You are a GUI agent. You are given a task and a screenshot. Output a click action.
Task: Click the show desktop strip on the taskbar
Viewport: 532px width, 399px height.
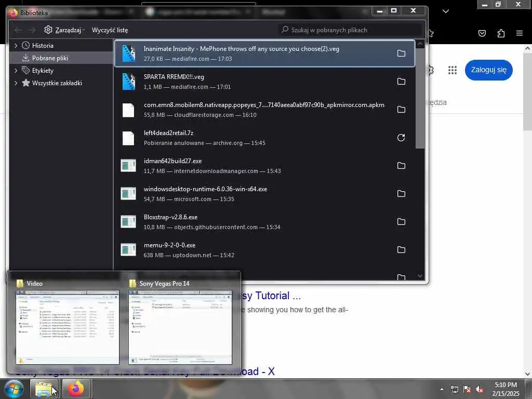tap(528, 389)
